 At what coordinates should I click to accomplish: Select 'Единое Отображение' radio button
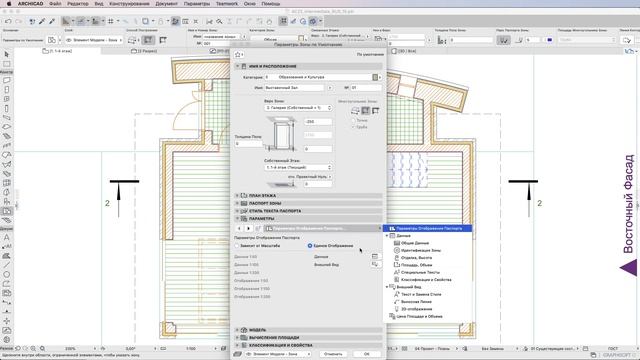[310, 246]
